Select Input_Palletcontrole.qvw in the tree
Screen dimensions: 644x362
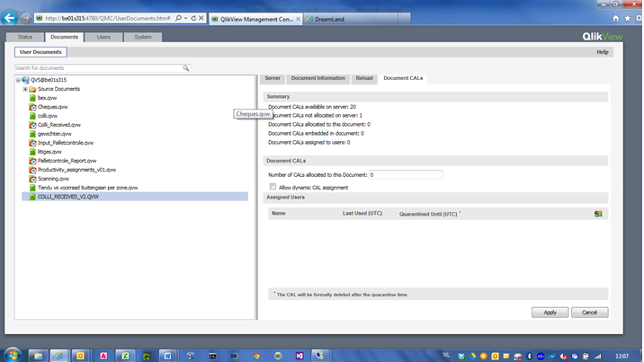pos(66,143)
